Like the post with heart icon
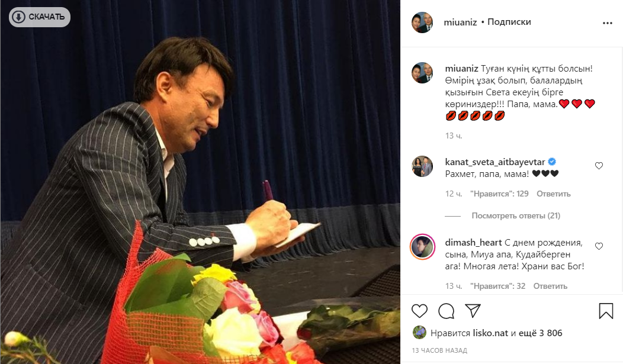 pyautogui.click(x=419, y=311)
